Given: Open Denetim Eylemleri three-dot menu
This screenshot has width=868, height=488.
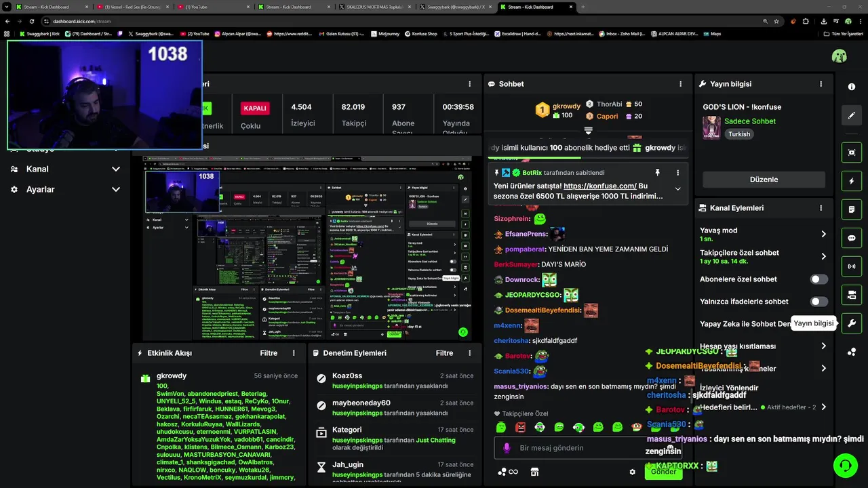Looking at the screenshot, I should pyautogui.click(x=469, y=353).
